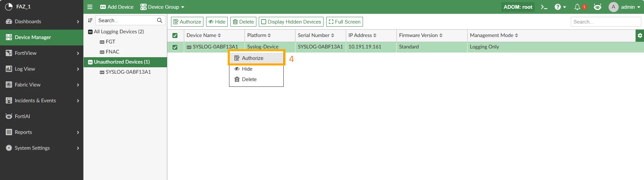Click the toolbar Delete button
The height and width of the screenshot is (180, 644).
(243, 22)
